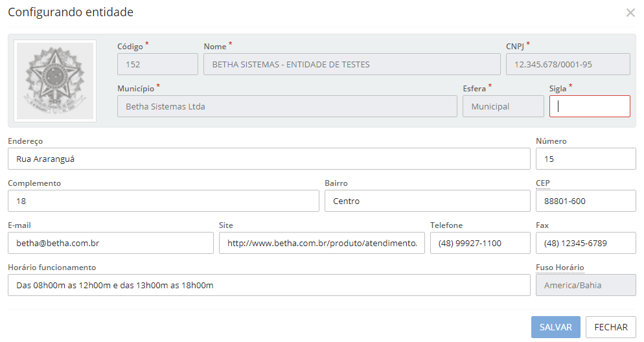The width and height of the screenshot is (644, 342).
Task: Click the entity coat of arms image
Action: [55, 81]
